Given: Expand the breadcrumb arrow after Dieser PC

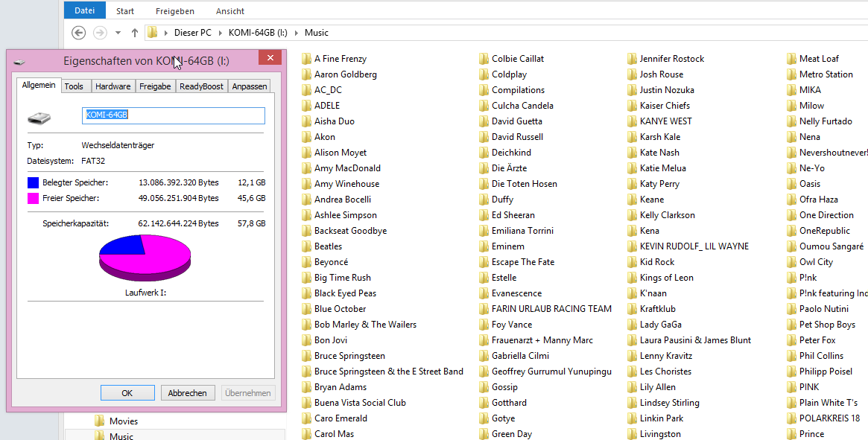Looking at the screenshot, I should pos(221,34).
